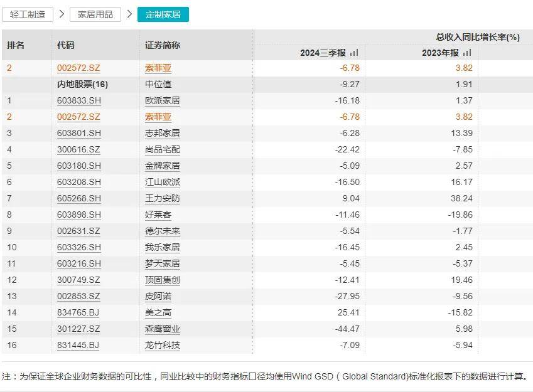Image resolution: width=533 pixels, height=392 pixels.
Task: Click the 排名 column header
Action: 16,45
